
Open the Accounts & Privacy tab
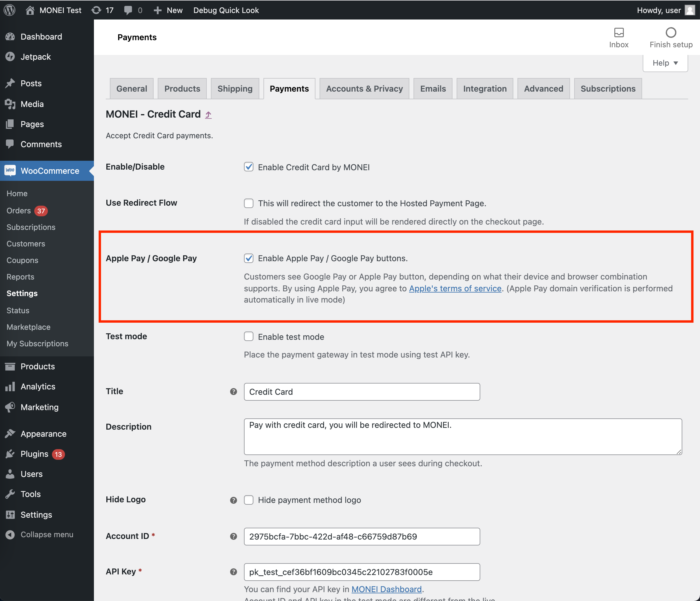pyautogui.click(x=364, y=89)
